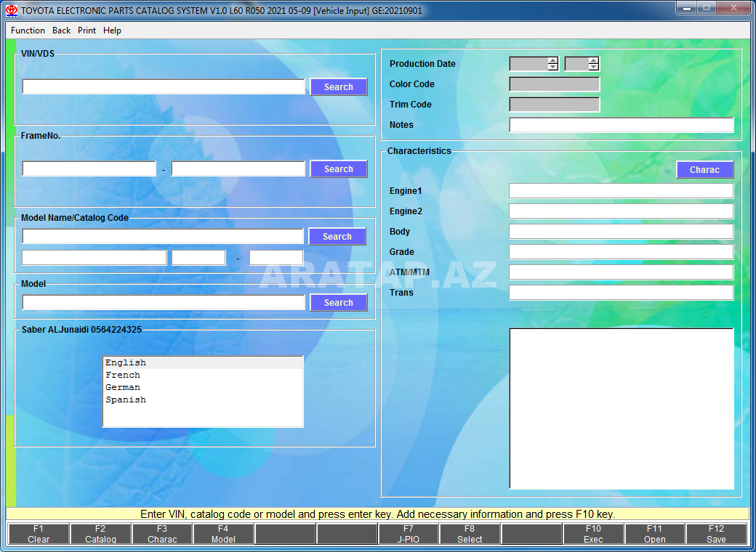Click the Notes input field

click(622, 125)
